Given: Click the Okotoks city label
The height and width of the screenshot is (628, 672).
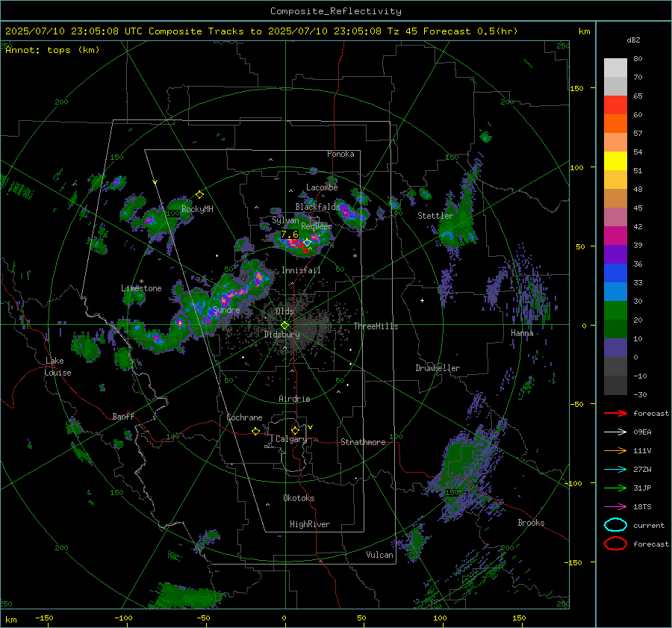Looking at the screenshot, I should coord(299,498).
